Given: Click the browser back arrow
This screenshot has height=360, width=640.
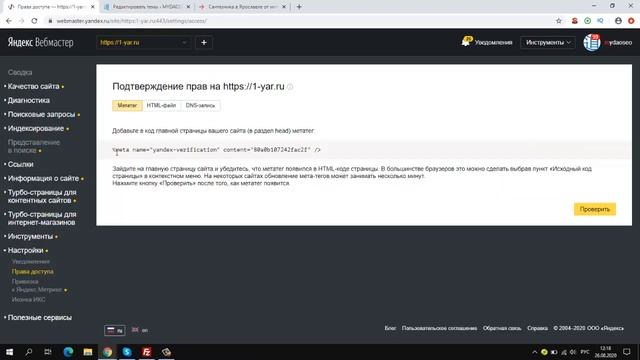Looking at the screenshot, I should point(9,21).
